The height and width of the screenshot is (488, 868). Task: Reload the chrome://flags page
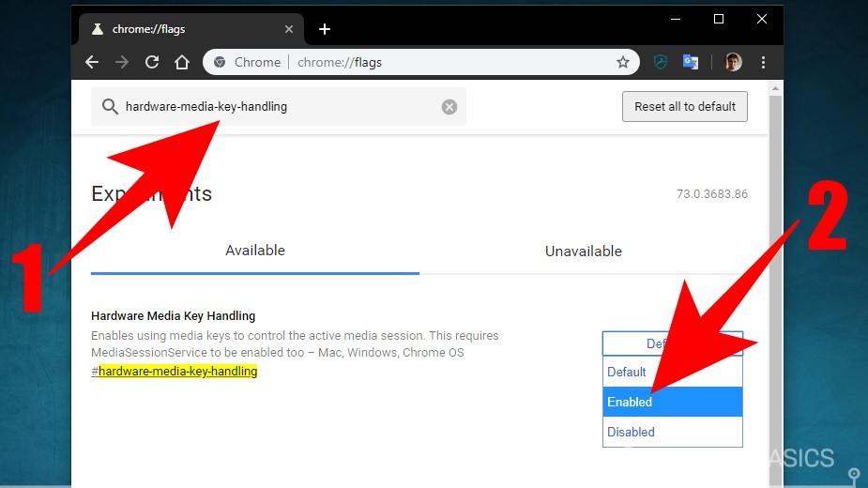tap(152, 62)
